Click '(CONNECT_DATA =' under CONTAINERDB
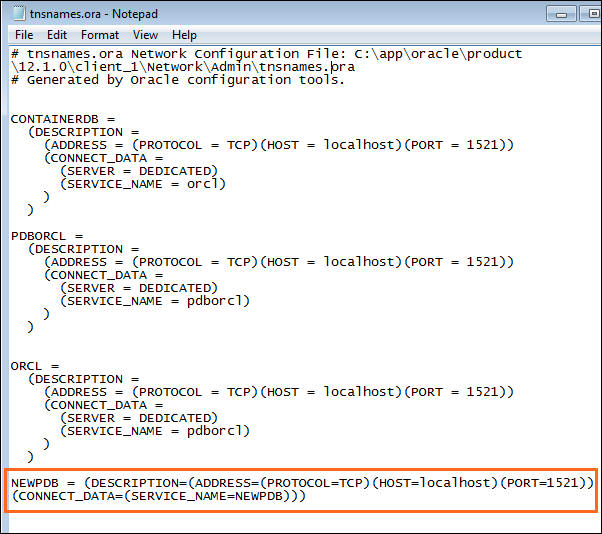Image resolution: width=602 pixels, height=534 pixels. [104, 158]
